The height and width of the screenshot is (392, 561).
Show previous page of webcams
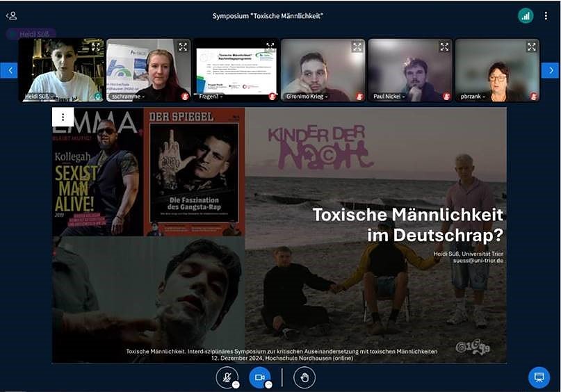(x=9, y=70)
